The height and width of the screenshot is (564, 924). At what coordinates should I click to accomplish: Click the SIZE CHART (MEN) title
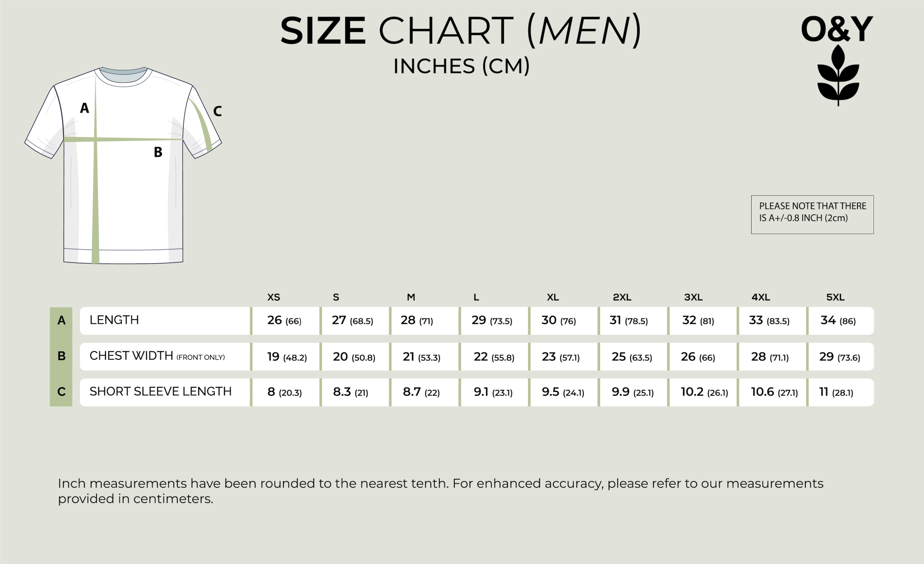[x=461, y=31]
